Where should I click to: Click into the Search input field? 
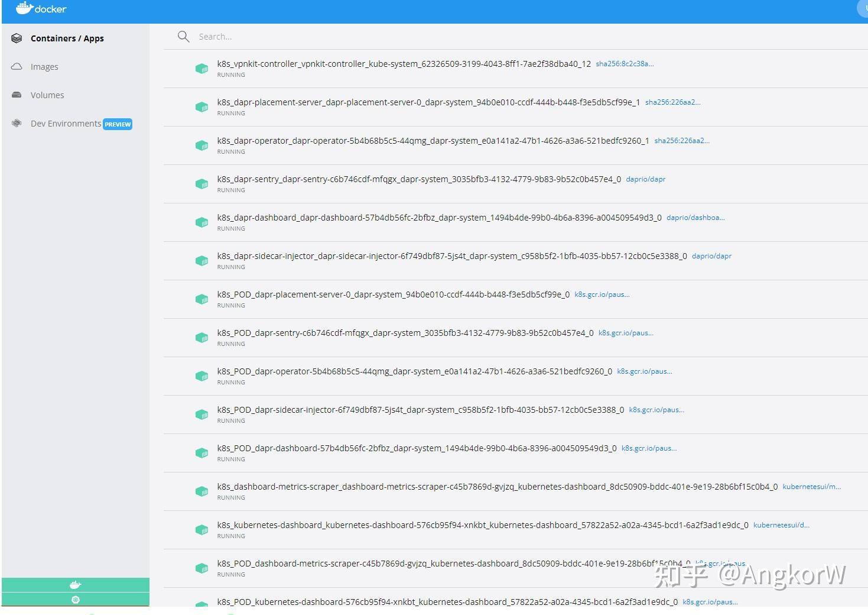tap(295, 36)
